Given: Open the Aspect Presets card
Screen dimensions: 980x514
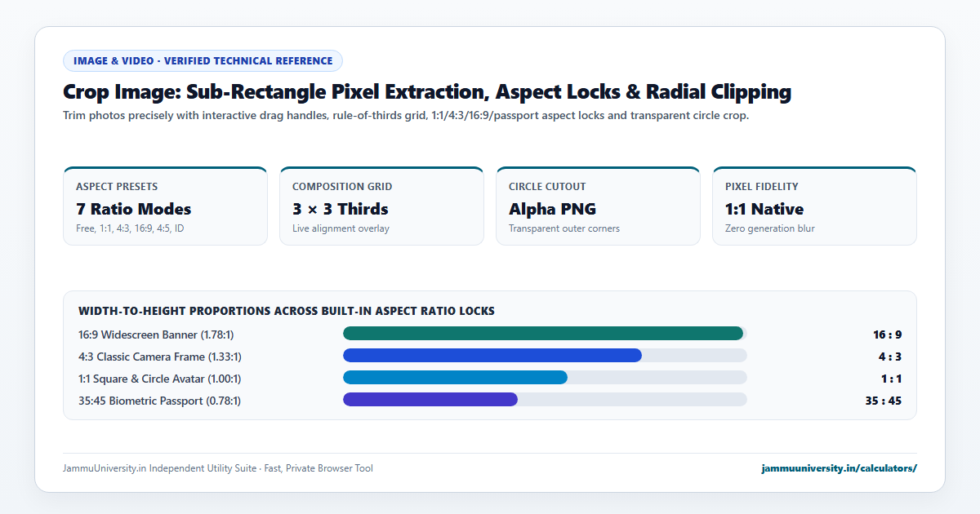Looking at the screenshot, I should pos(165,206).
